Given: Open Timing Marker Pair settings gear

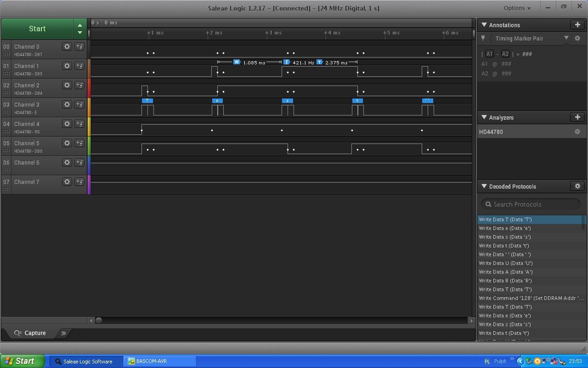Looking at the screenshot, I should tap(577, 39).
